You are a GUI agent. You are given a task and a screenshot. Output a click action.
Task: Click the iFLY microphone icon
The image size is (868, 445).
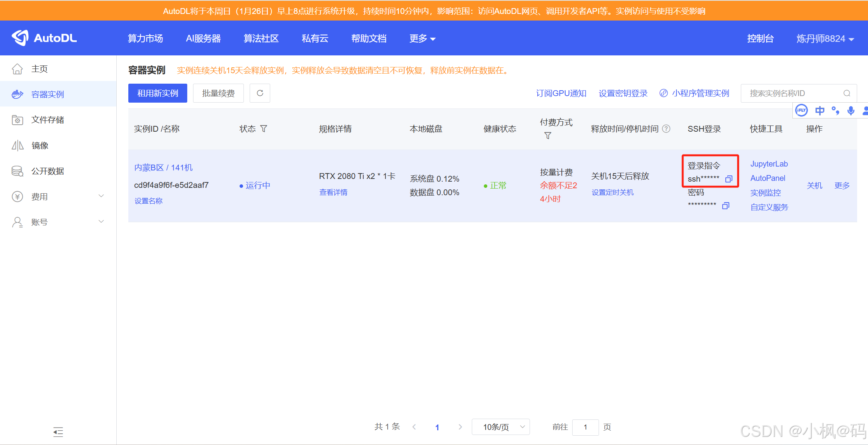[x=851, y=111]
